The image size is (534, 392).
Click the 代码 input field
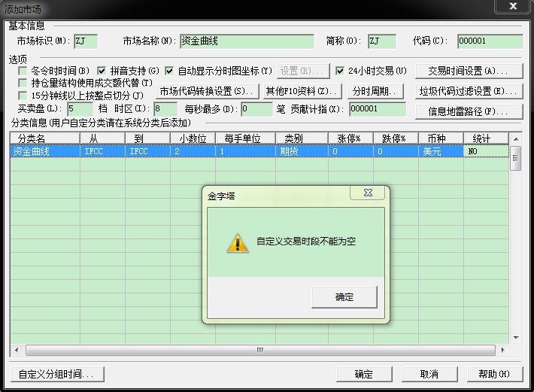coord(489,41)
